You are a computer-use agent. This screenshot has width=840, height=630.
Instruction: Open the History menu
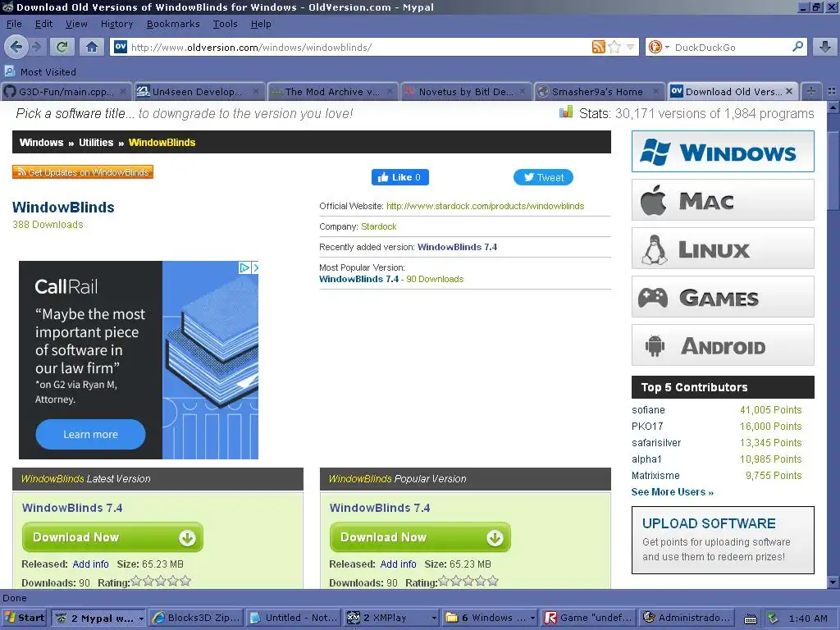pyautogui.click(x=116, y=24)
